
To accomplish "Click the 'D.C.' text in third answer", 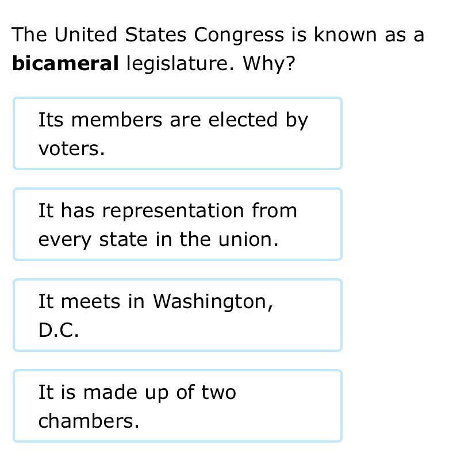I will [59, 330].
